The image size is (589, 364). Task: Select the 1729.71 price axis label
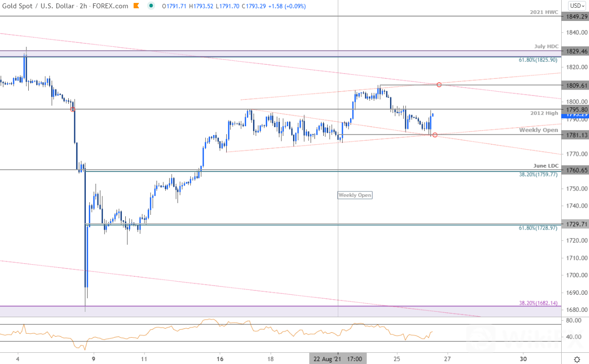pyautogui.click(x=576, y=224)
